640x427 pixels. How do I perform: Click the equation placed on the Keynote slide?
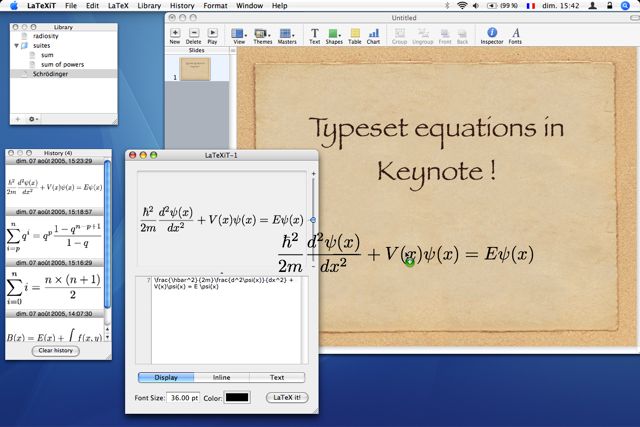pyautogui.click(x=406, y=253)
